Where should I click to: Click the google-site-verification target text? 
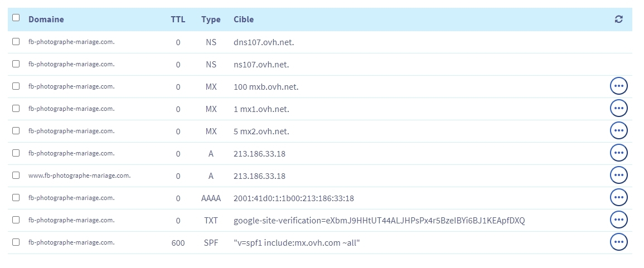coord(379,221)
